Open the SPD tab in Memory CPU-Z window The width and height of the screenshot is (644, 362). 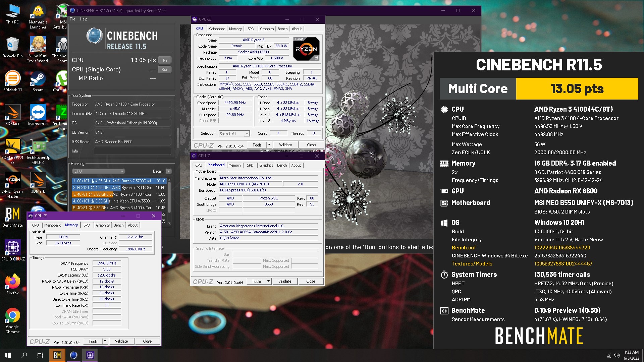point(87,225)
